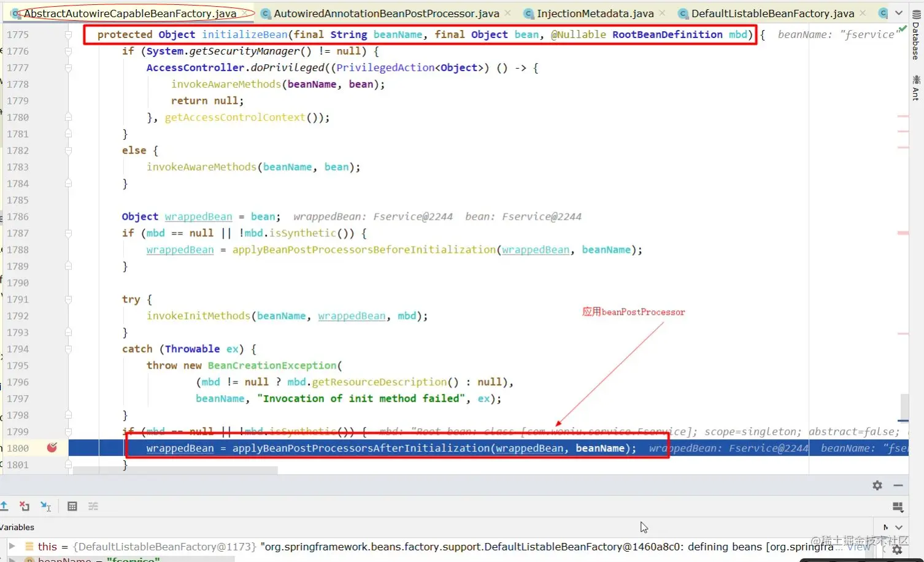Collapse the initializeBean method fold at line 1775

68,35
